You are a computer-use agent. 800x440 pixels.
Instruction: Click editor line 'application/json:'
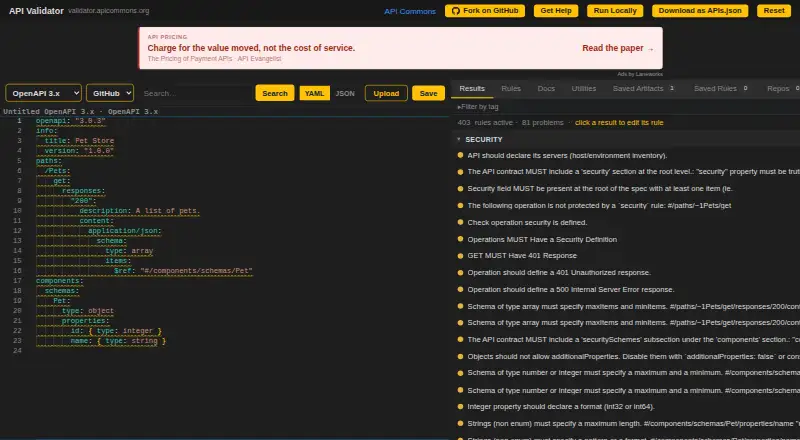tap(124, 231)
